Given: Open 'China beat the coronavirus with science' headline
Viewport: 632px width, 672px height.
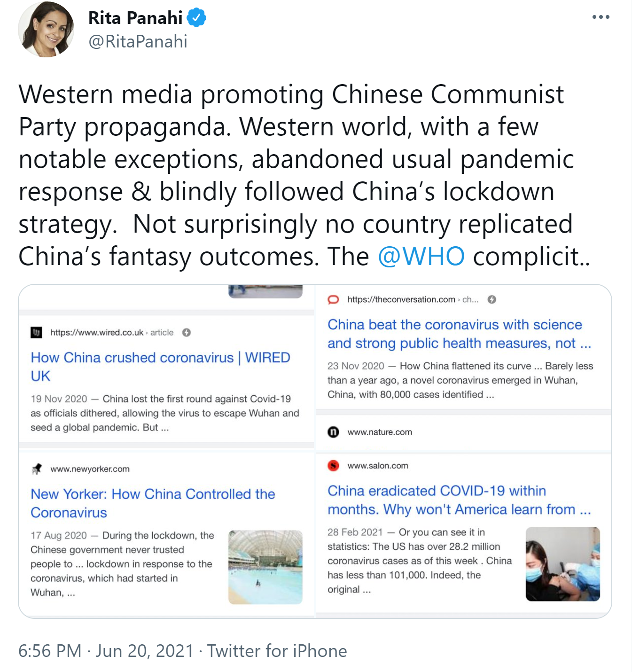Looking at the screenshot, I should tap(459, 334).
